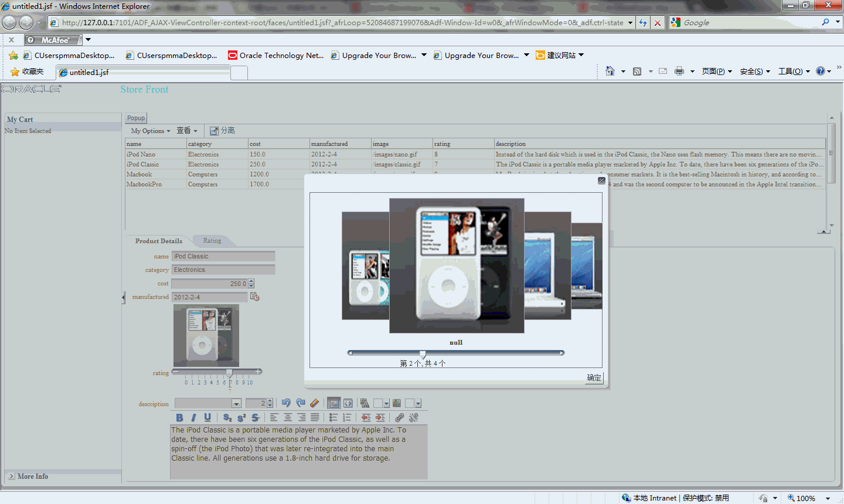Click the Popup button
This screenshot has width=844, height=504.
pos(136,118)
